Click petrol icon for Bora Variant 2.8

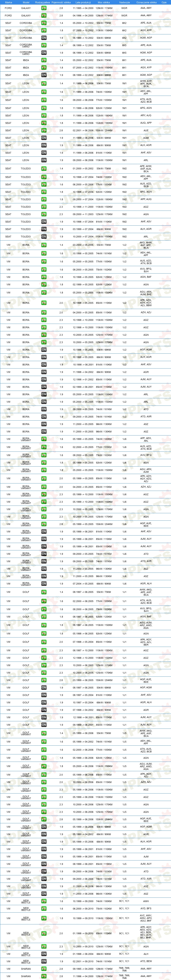click(44, 524)
